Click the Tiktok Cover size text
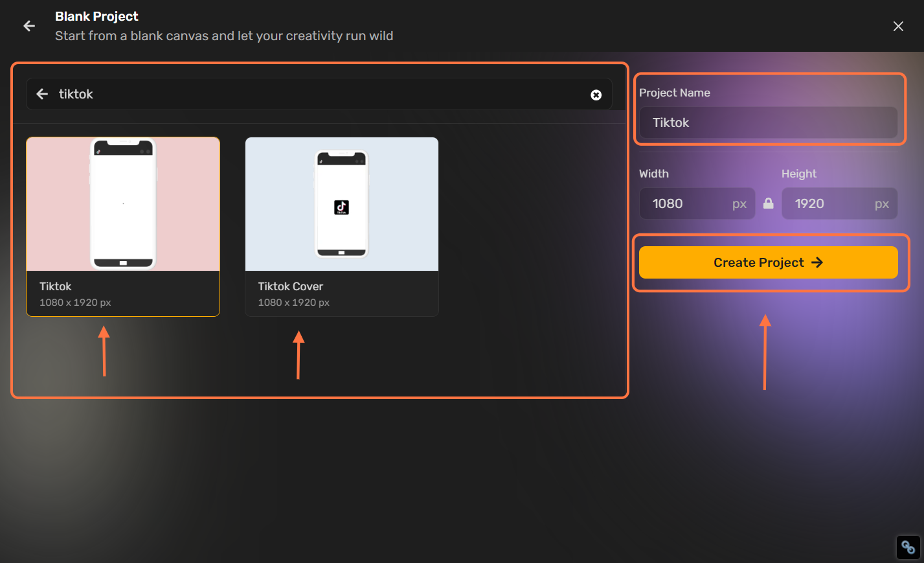Screen dimensions: 924x563 click(x=294, y=303)
